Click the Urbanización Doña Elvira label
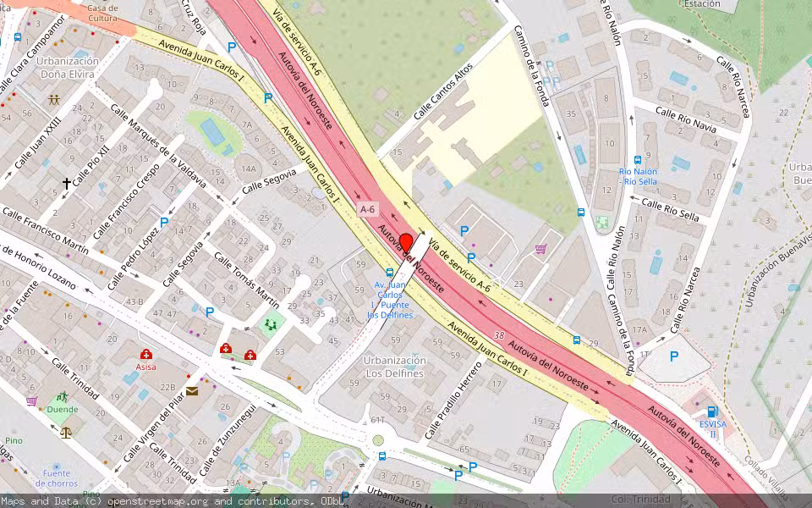 (69, 68)
